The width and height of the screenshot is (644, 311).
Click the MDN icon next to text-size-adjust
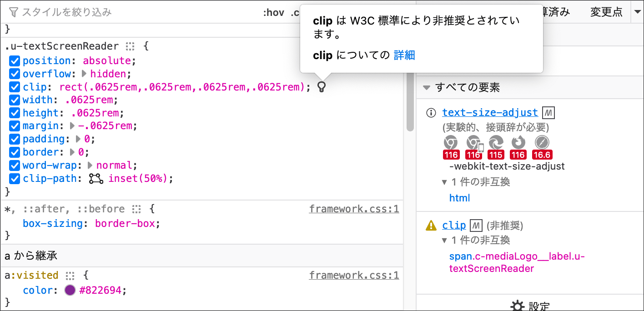548,113
